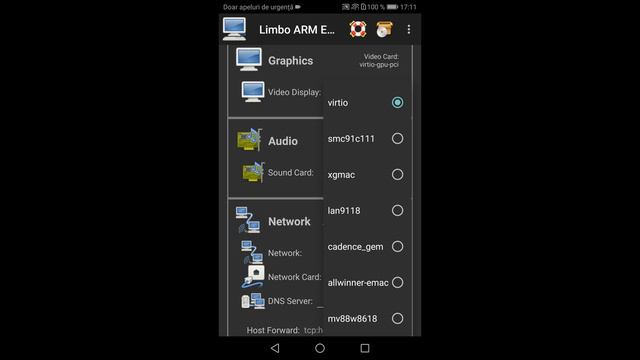Tap the Graphics section monitor icon
The height and width of the screenshot is (360, 640).
[x=249, y=60]
